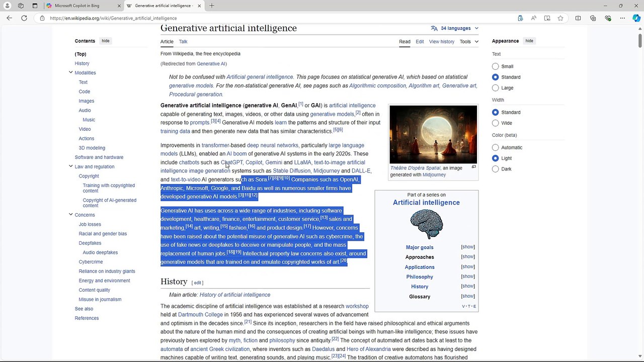Select Automatic color mode
The image size is (644, 362).
click(496, 147)
